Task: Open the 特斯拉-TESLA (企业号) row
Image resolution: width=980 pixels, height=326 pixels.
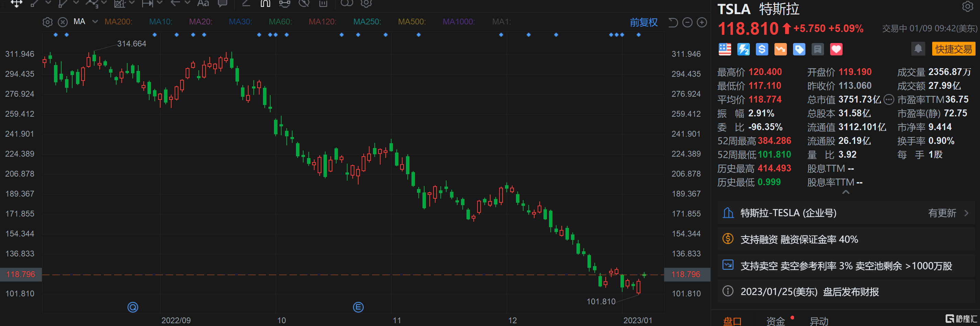Action: coord(847,213)
